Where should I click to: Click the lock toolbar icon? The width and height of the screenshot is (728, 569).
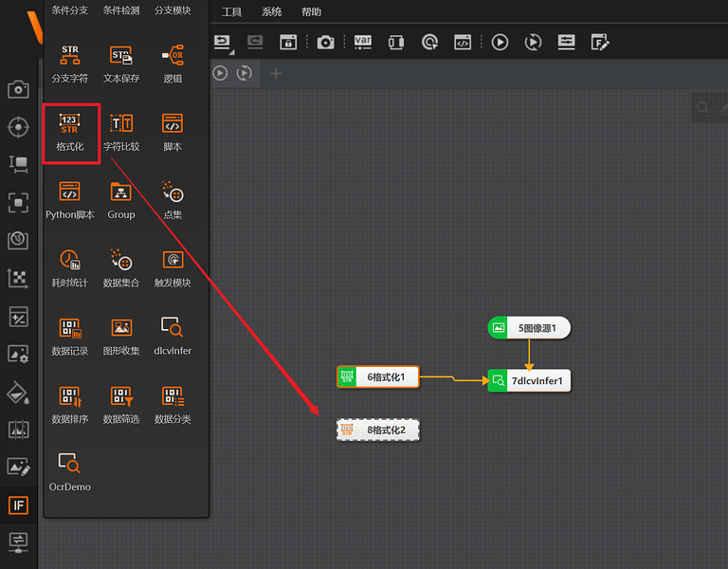point(288,43)
